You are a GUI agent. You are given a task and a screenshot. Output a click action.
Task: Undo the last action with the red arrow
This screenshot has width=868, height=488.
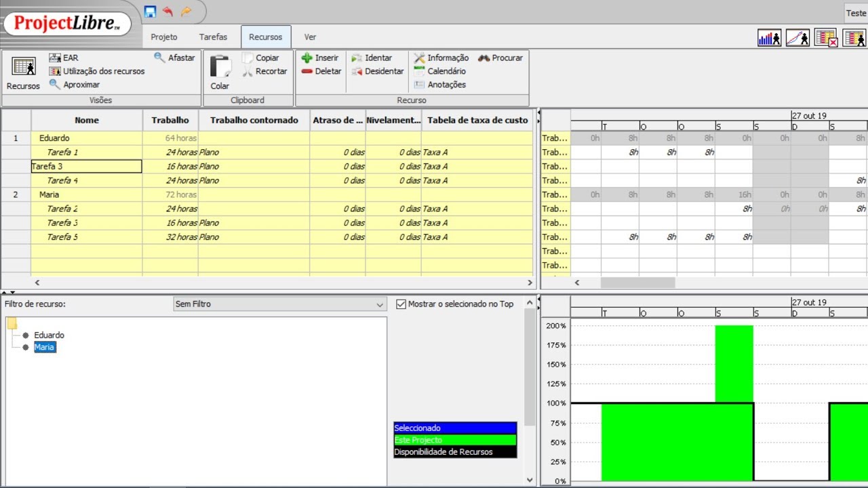167,12
